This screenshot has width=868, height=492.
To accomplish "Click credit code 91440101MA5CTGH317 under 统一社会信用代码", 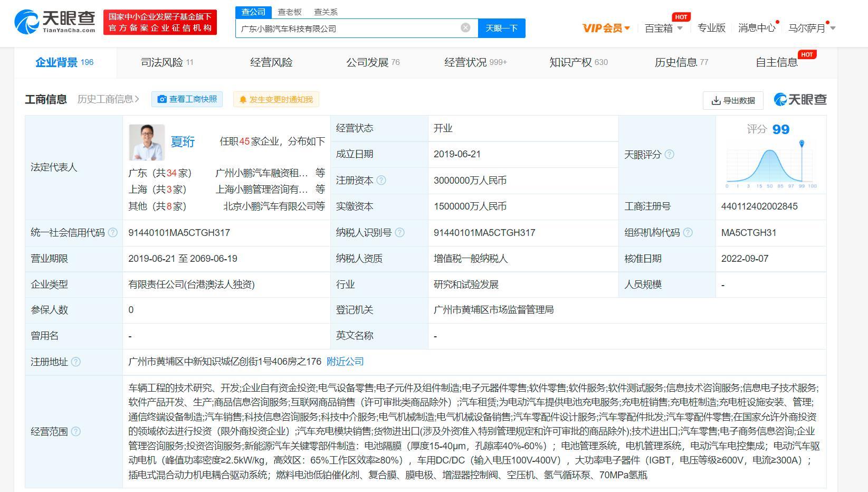I will 179,233.
